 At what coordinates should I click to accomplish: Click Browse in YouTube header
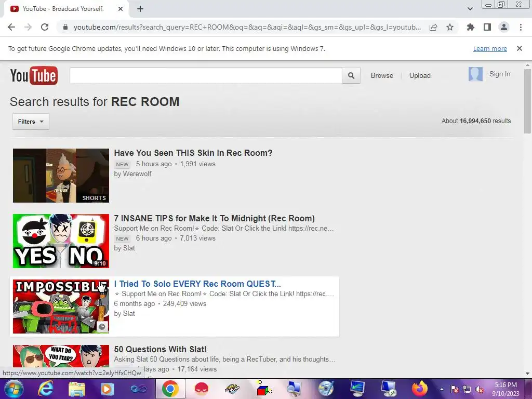pos(382,76)
